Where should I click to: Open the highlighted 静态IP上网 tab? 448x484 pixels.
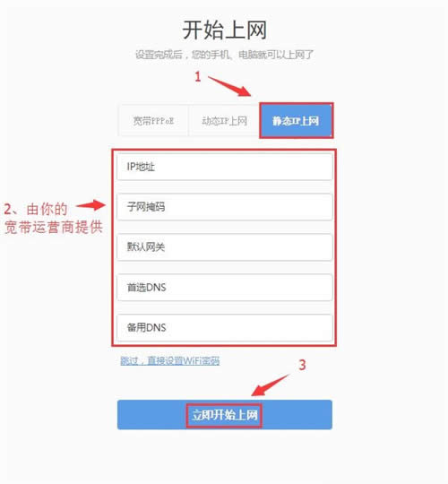(297, 121)
